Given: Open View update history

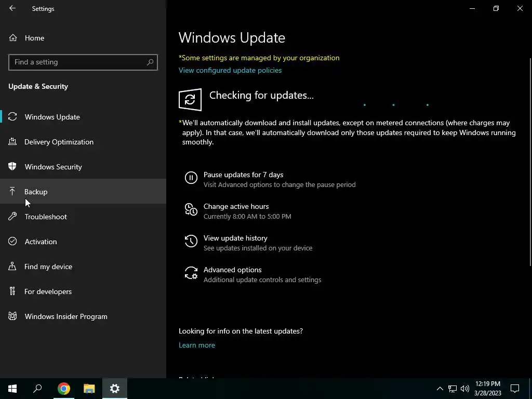Looking at the screenshot, I should coord(235,238).
